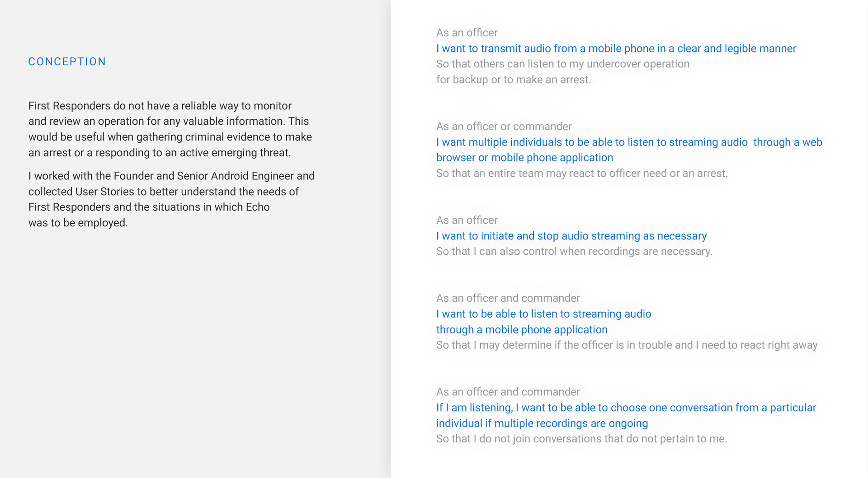Image resolution: width=868 pixels, height=478 pixels.
Task: Click the blue "I want to transmit audio" line
Action: coord(616,48)
